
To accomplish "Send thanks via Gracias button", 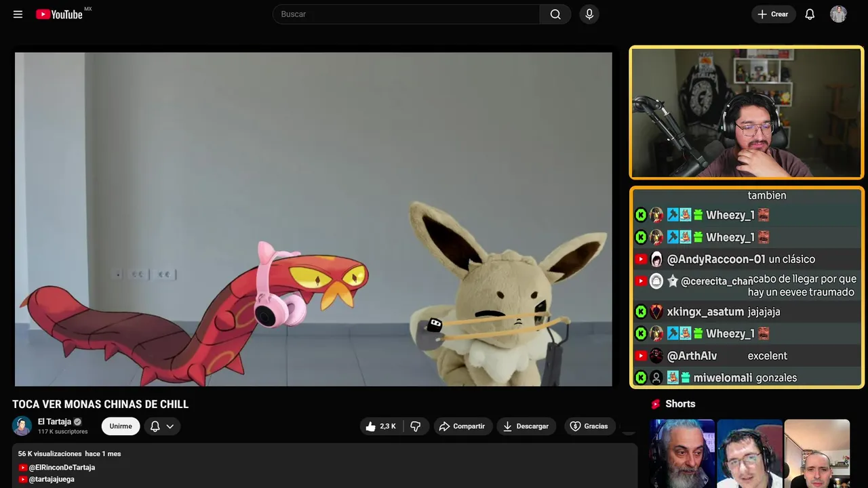I will tap(589, 426).
